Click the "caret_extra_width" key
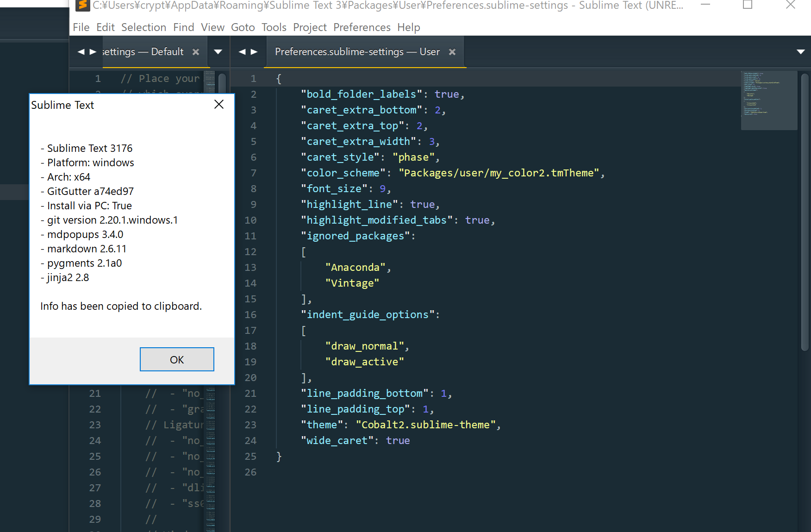 (x=358, y=141)
